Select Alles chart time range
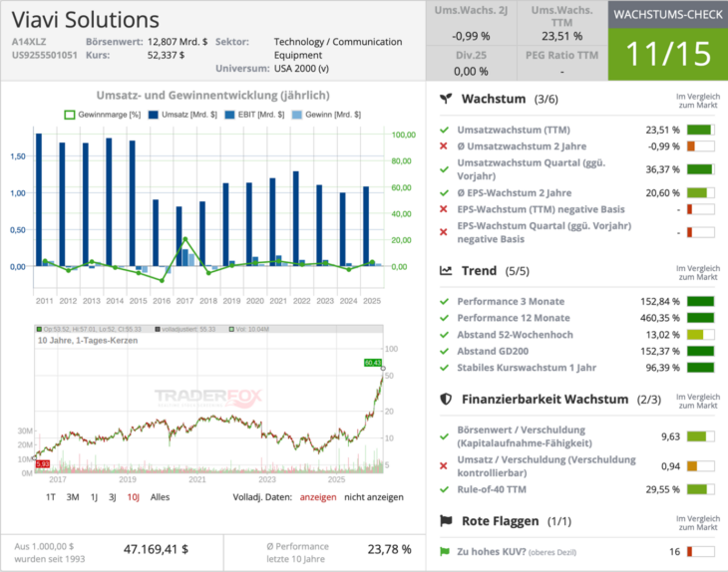Image resolution: width=728 pixels, height=572 pixels. pos(160,497)
